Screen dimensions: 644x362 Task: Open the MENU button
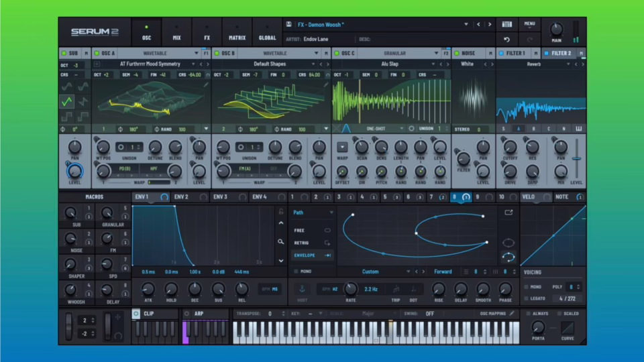pyautogui.click(x=529, y=25)
